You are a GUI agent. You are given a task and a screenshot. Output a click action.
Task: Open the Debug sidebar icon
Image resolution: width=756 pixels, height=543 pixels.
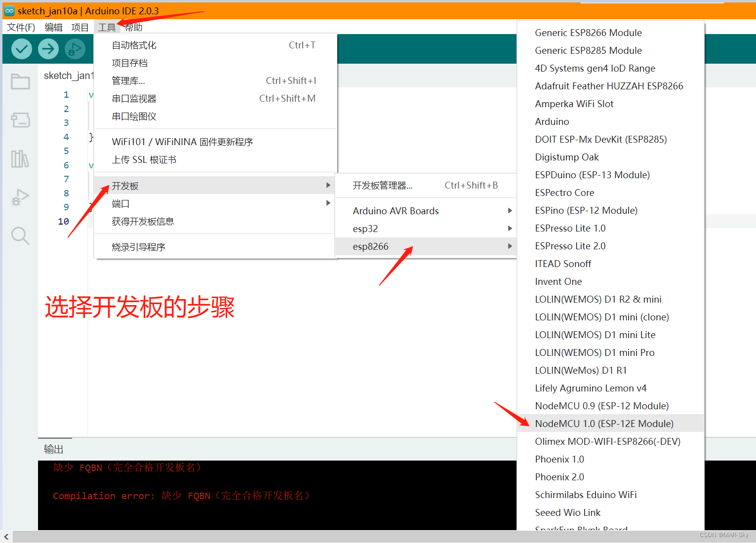click(x=20, y=197)
